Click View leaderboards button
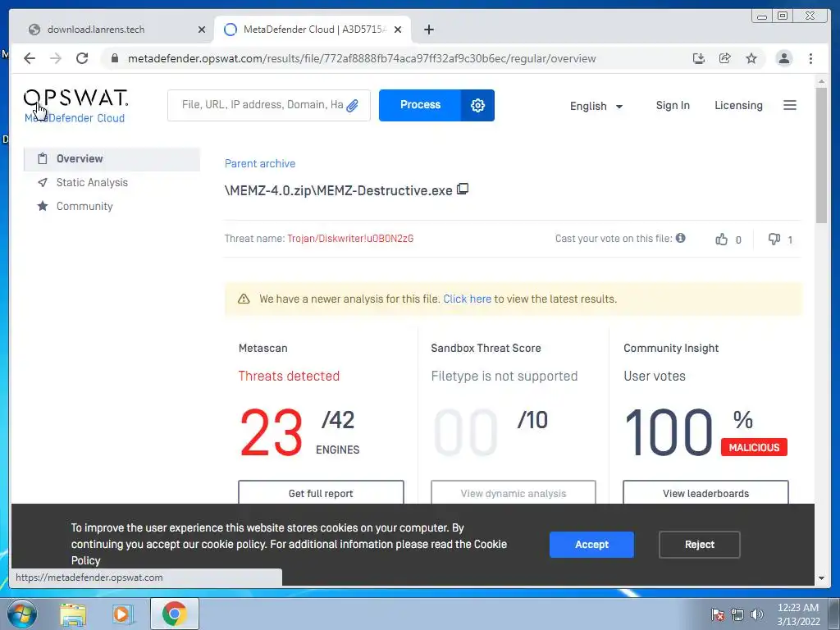This screenshot has height=630, width=840. (x=705, y=492)
